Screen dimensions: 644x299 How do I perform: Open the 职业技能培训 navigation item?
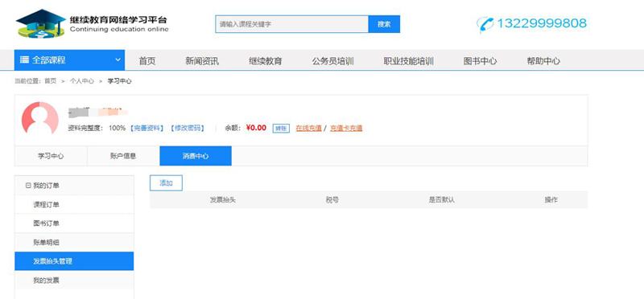409,61
